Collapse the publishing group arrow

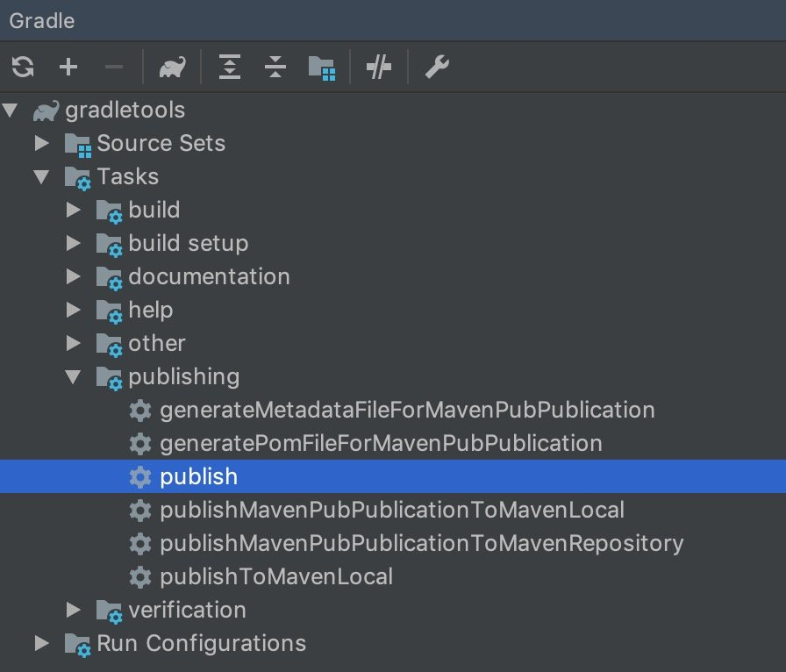[x=73, y=376]
